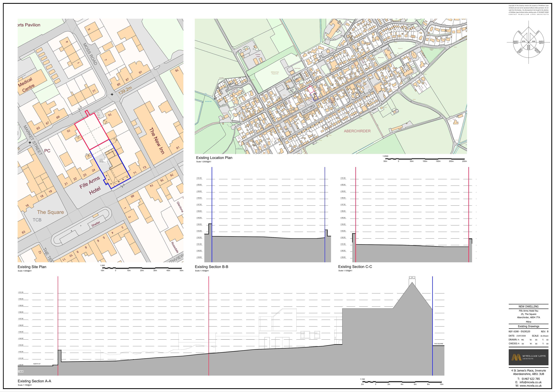Click the 'DATE: 23/07/2026' entry
The width and height of the screenshot is (555, 392).
click(517, 336)
